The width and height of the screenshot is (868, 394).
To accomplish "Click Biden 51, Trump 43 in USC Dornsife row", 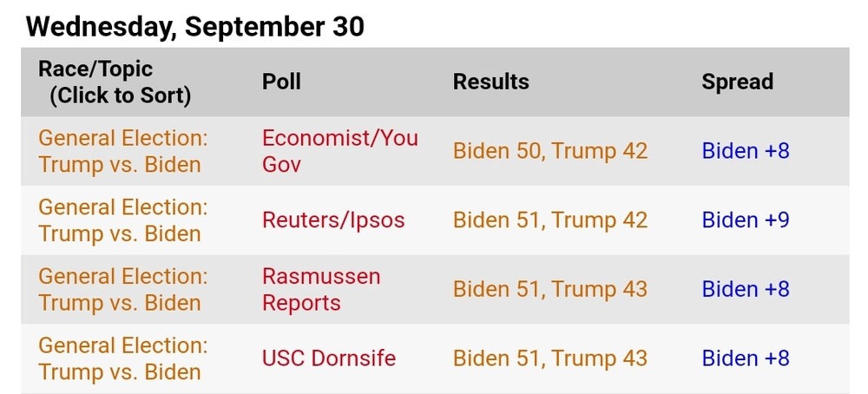I will coord(550,358).
